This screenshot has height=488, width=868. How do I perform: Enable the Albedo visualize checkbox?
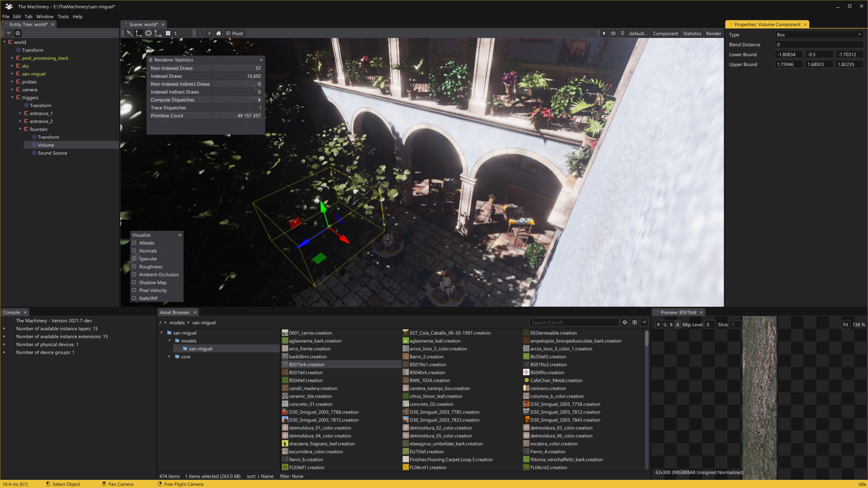point(134,243)
